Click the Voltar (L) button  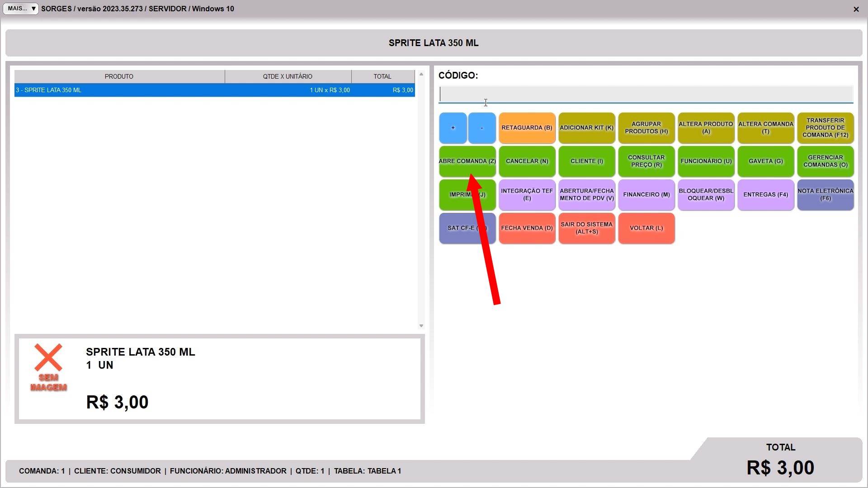click(x=646, y=228)
